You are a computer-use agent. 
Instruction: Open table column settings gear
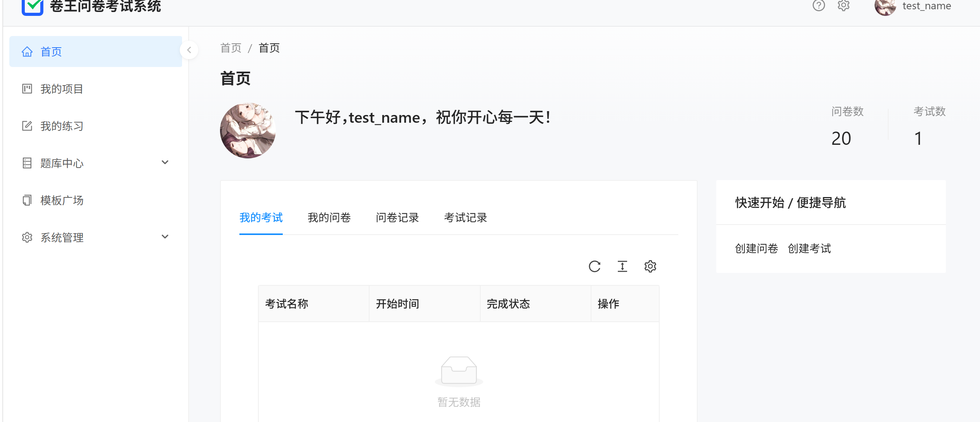tap(650, 266)
